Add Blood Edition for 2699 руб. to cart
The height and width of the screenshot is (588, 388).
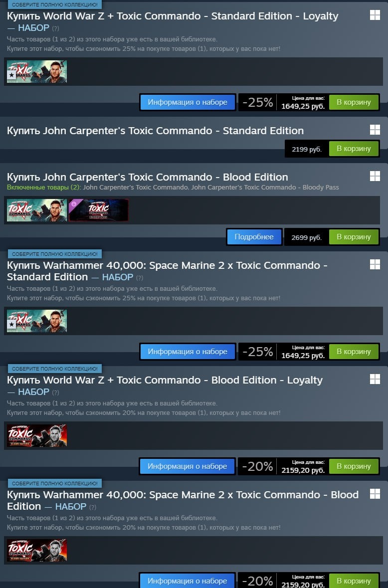click(x=354, y=237)
